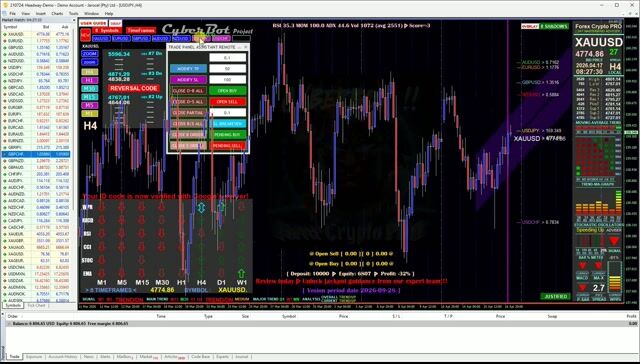Open the Code Base tab
Image resolution: width=640 pixels, height=364 pixels.
pos(200,357)
